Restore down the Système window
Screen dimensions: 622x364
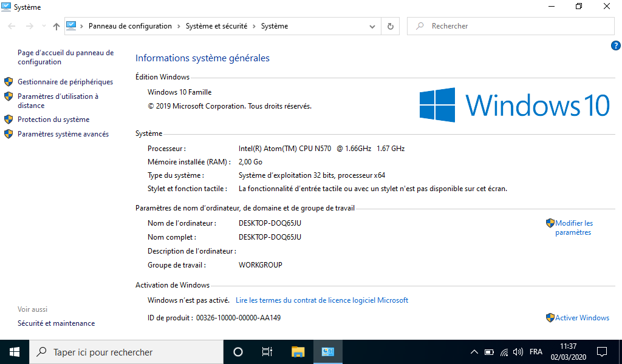(579, 6)
